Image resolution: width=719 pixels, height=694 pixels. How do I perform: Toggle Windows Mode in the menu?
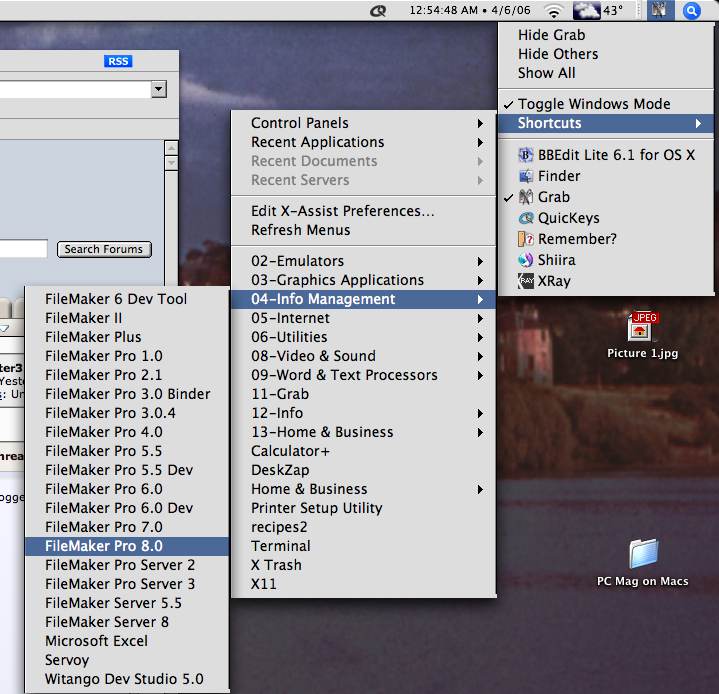606,104
